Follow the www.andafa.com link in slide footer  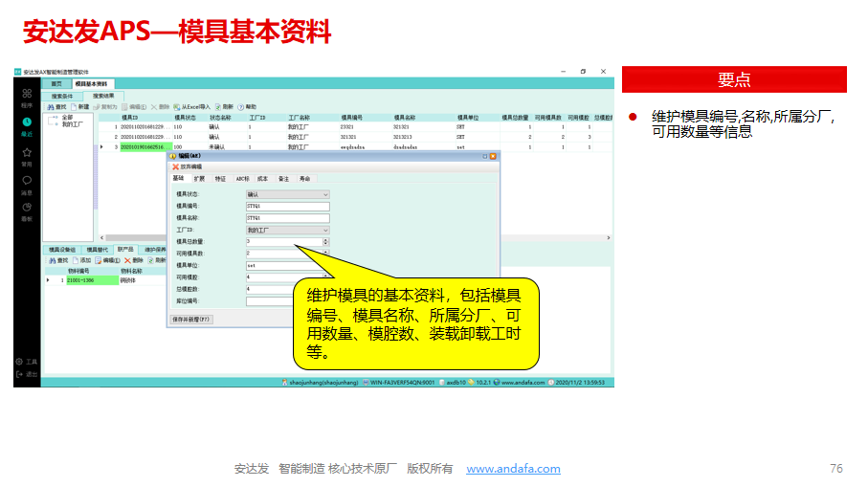click(x=513, y=469)
